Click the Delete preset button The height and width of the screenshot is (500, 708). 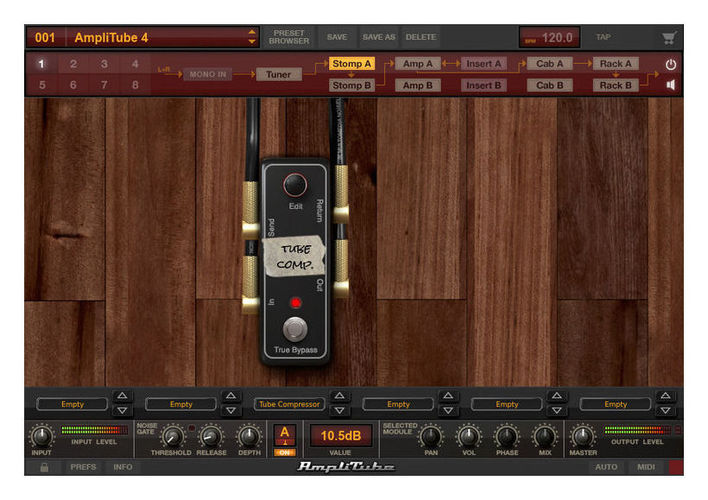(420, 37)
